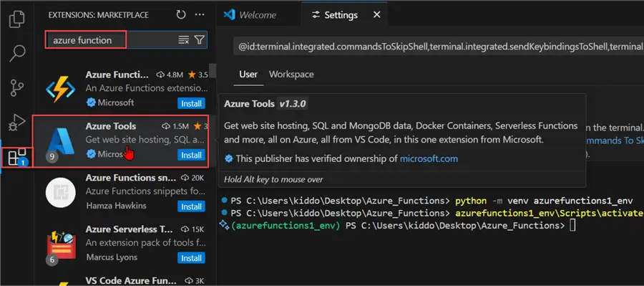Install the Azure Tools extension
Image resolution: width=644 pixels, height=286 pixels.
pos(191,155)
